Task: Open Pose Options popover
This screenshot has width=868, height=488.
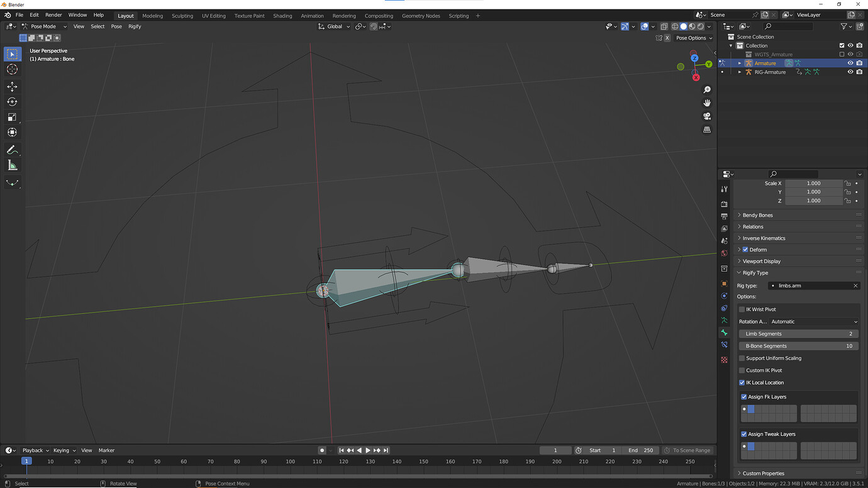Action: coord(694,38)
